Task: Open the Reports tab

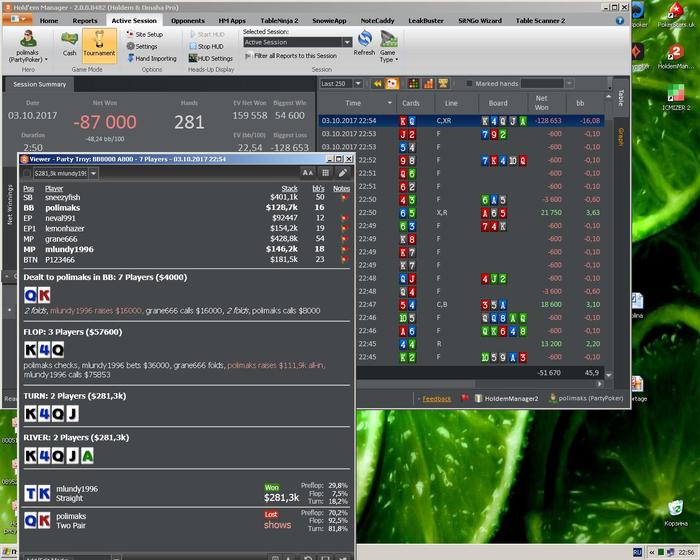Action: click(85, 19)
